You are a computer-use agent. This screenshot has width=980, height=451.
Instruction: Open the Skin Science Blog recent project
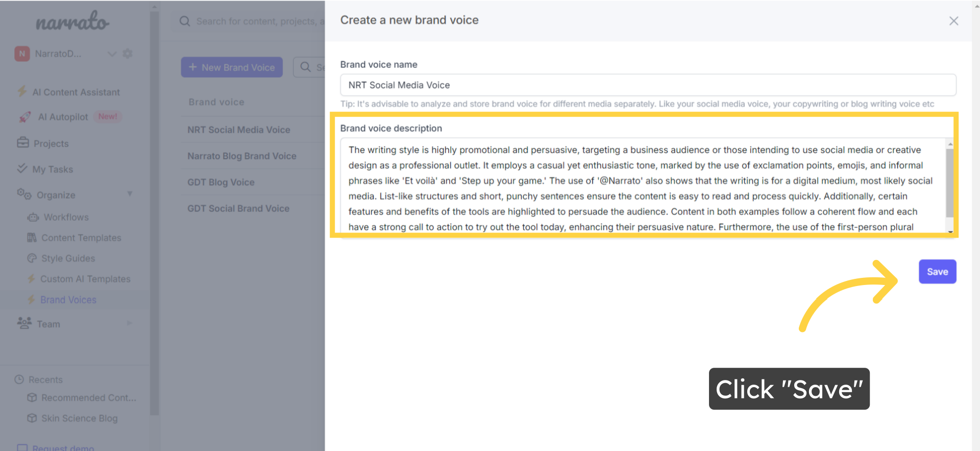point(79,418)
